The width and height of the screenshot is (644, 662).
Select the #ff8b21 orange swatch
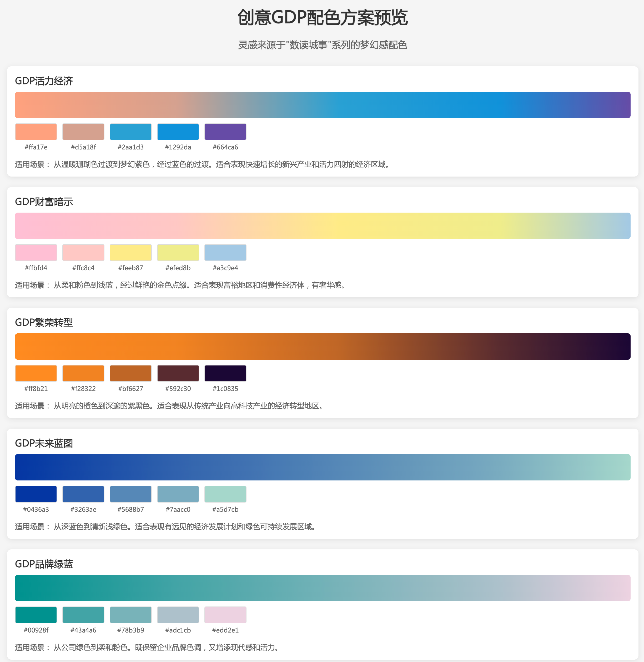[36, 373]
